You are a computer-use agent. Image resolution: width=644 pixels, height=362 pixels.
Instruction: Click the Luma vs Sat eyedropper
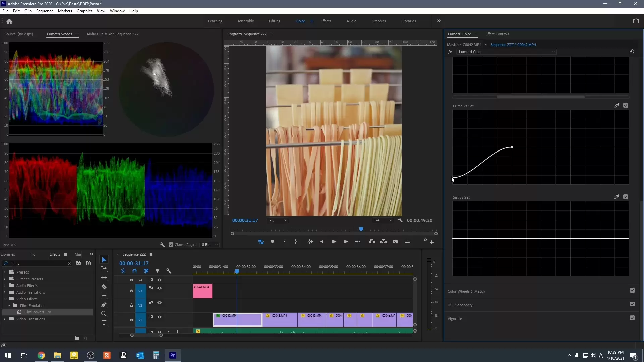click(x=616, y=105)
